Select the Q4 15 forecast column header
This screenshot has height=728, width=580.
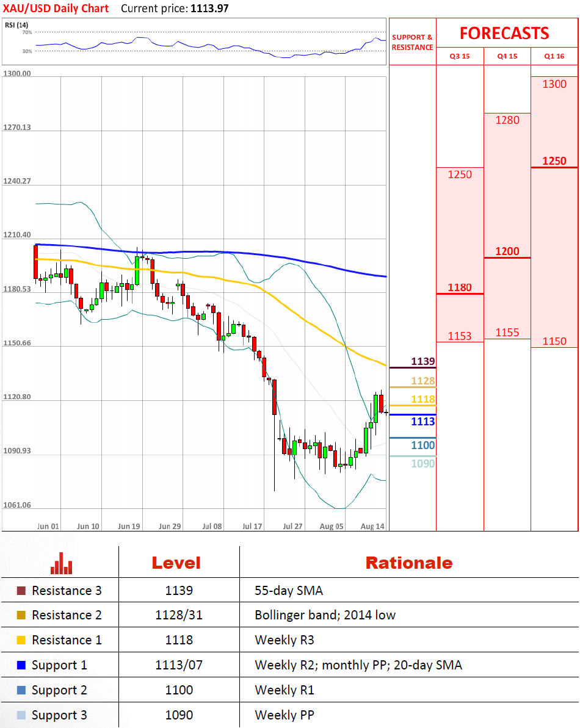pos(507,56)
